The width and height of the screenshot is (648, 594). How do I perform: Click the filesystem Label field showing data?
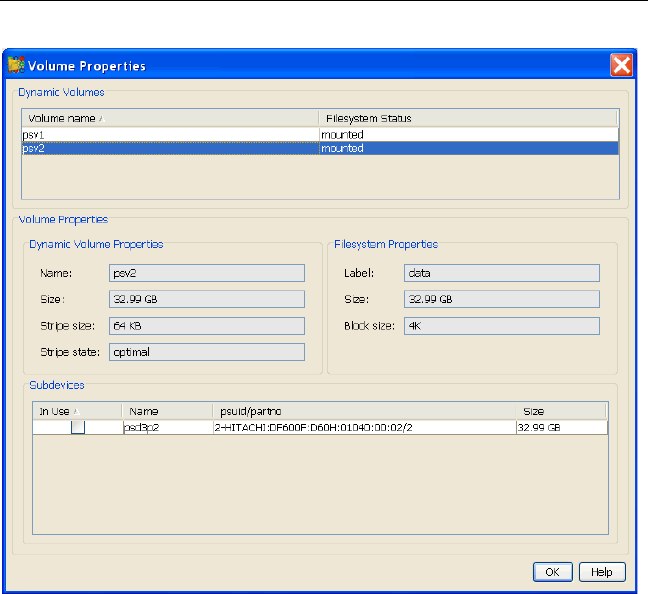[501, 272]
